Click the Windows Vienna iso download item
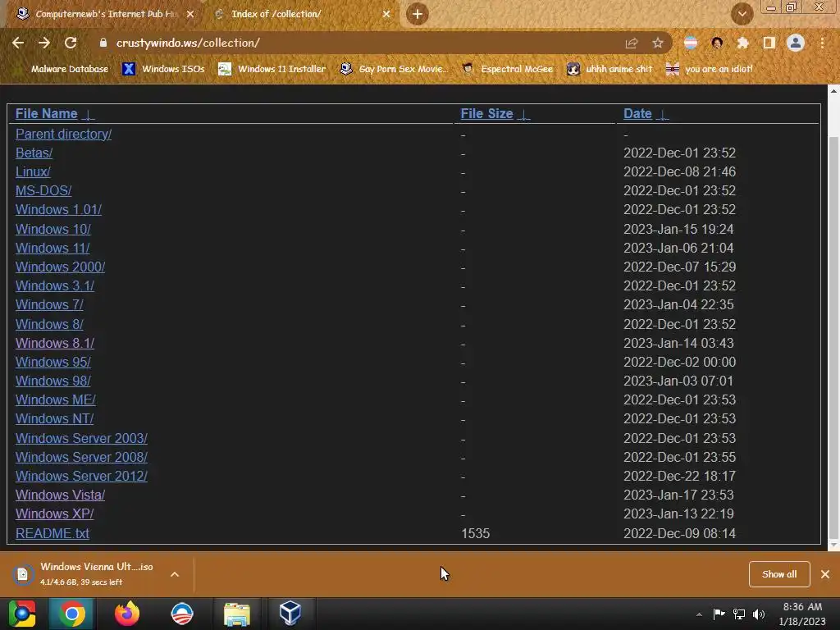Viewport: 840px width, 630px height. pyautogui.click(x=85, y=573)
